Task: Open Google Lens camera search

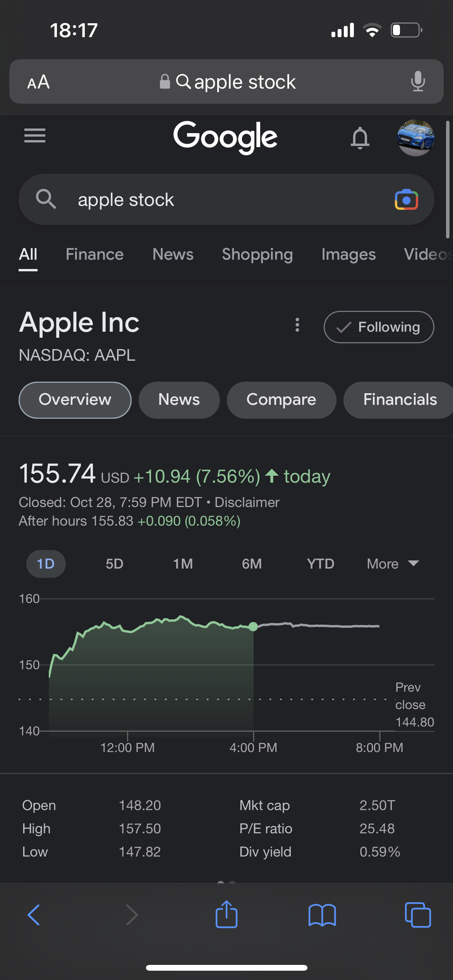Action: click(x=406, y=200)
